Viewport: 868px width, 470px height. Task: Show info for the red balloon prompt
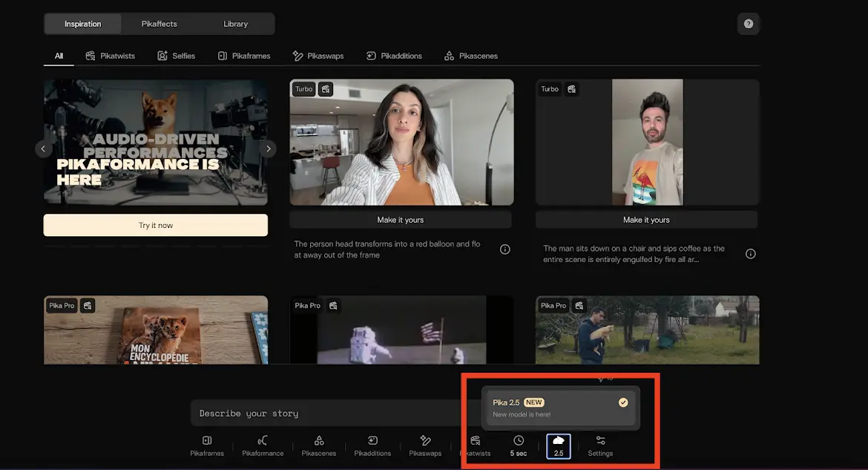pos(505,249)
